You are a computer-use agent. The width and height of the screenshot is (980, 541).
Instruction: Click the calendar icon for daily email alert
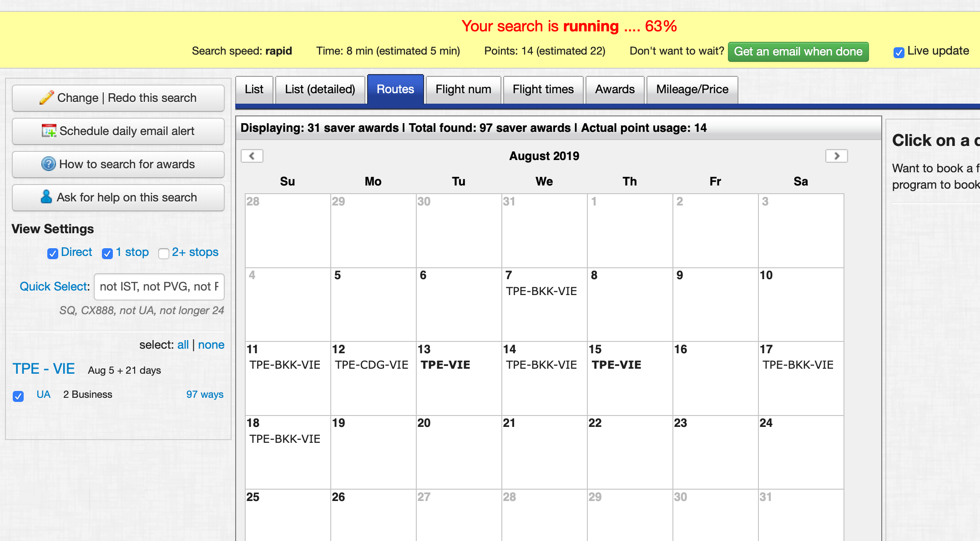[49, 131]
